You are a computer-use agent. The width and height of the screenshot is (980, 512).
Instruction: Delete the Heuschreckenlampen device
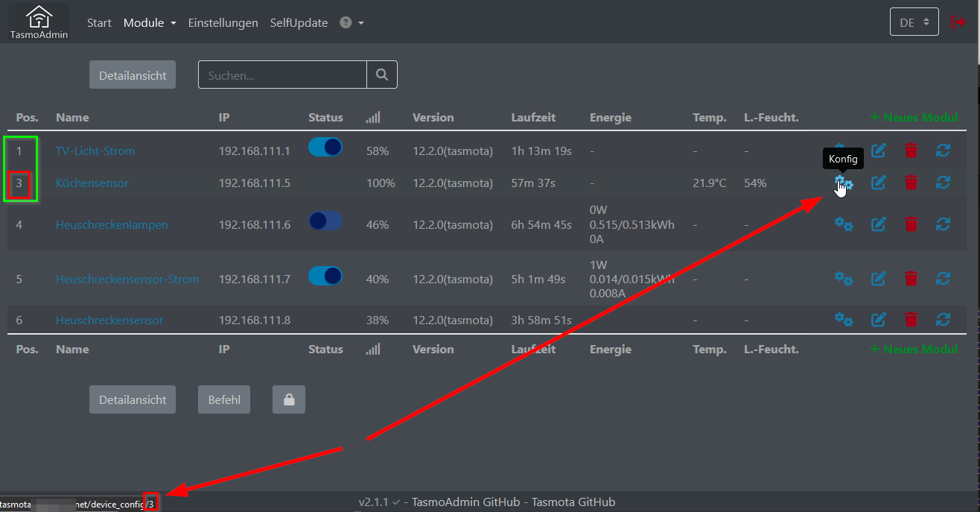(x=911, y=224)
